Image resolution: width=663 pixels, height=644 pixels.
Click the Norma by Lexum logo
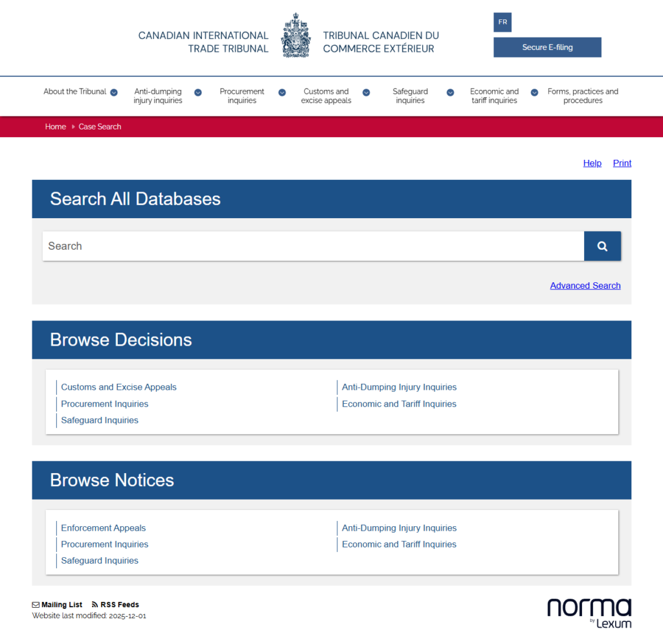[589, 612]
